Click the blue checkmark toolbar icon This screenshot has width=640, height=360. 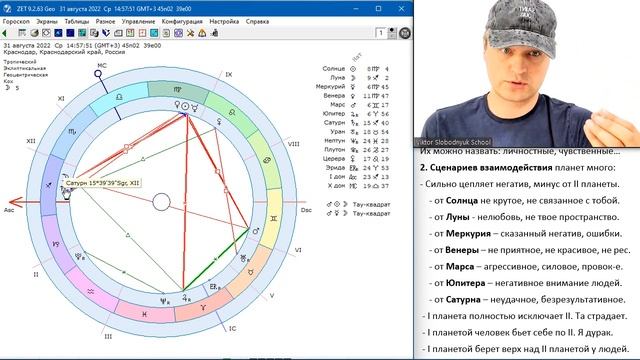[x=106, y=33]
